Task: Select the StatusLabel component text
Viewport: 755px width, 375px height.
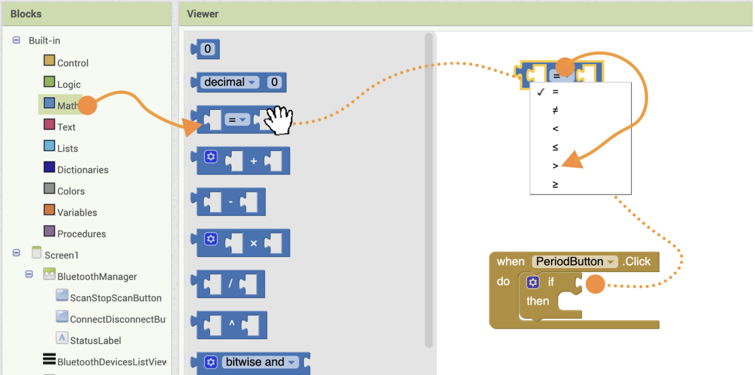Action: (x=95, y=341)
